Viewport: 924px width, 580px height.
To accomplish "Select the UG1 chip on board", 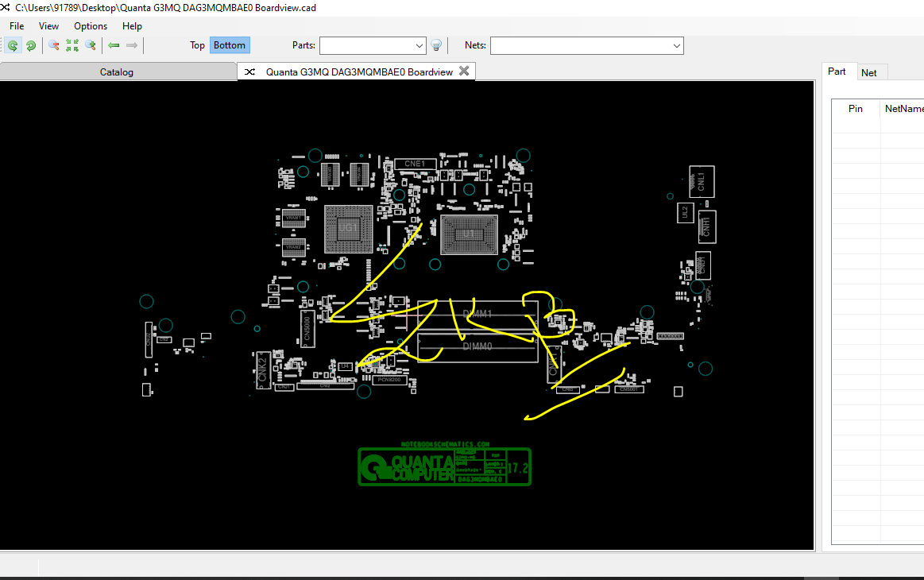I will (x=348, y=228).
